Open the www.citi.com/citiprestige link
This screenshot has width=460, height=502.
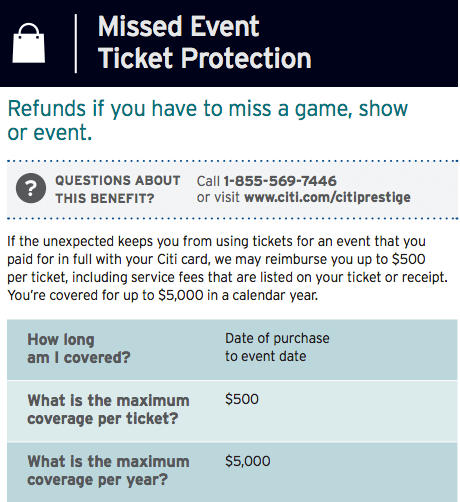327,197
